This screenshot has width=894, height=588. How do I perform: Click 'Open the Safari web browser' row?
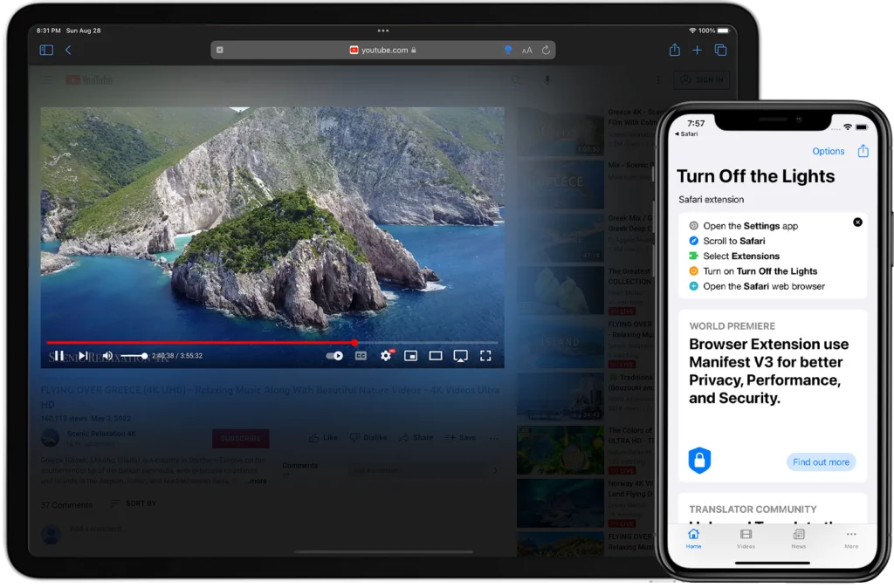tap(757, 287)
